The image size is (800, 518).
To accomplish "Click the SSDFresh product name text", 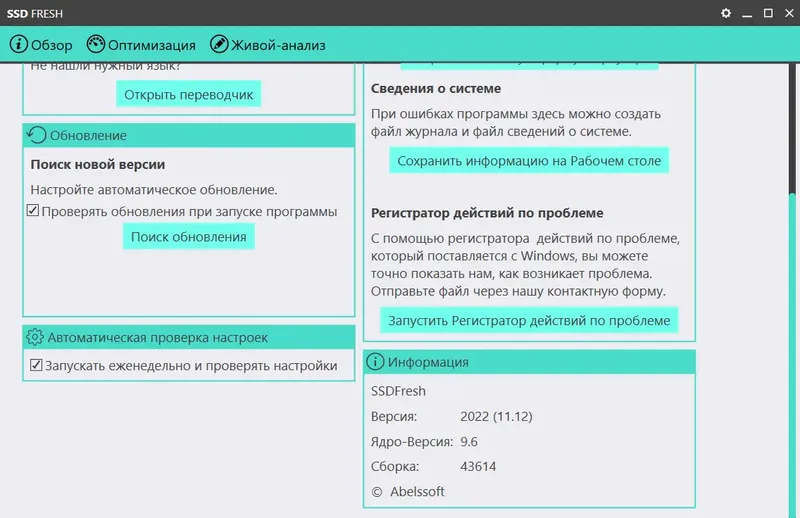I will click(398, 390).
